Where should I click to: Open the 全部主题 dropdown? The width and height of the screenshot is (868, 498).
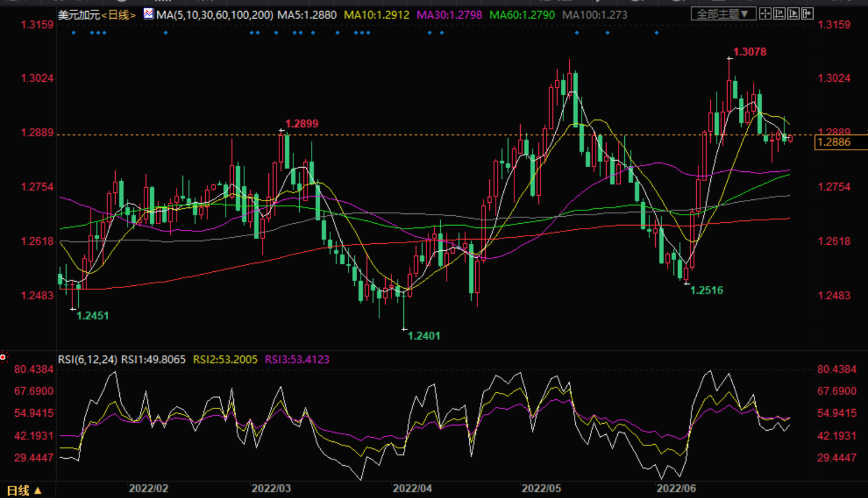[723, 13]
